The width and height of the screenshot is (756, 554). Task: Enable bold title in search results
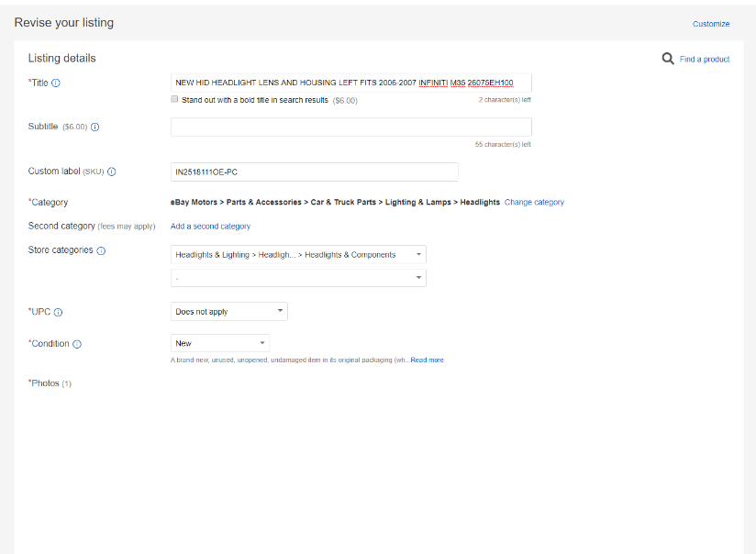tap(174, 99)
